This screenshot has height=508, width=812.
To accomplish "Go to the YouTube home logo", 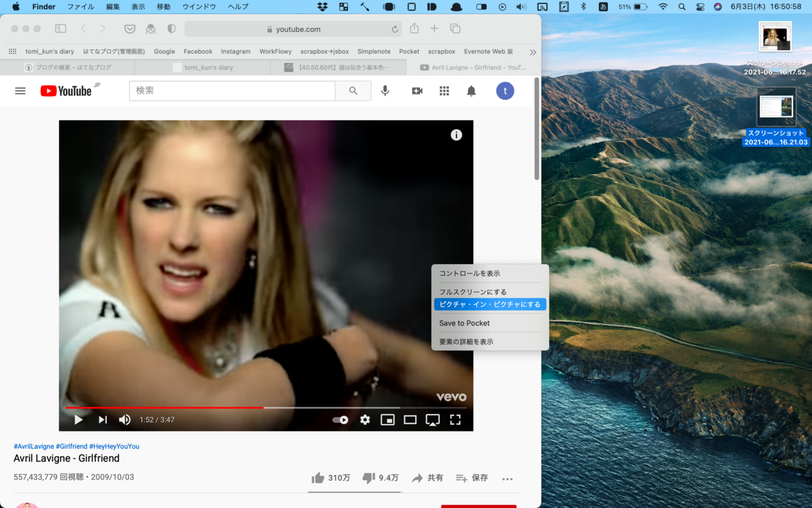I will (66, 91).
